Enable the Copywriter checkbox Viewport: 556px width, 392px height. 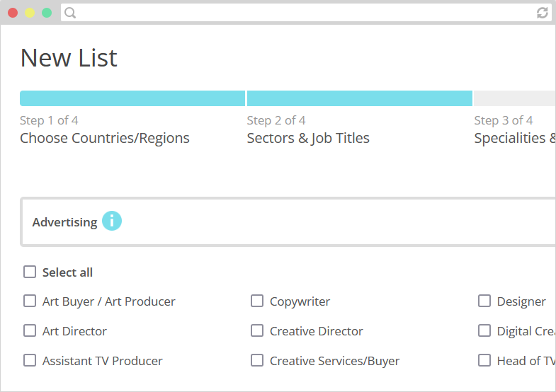257,301
